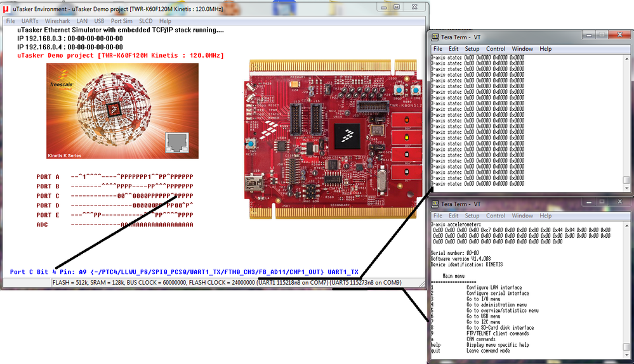Click the Kinetis MCU chip on board
The height and width of the screenshot is (364, 634).
click(x=348, y=136)
